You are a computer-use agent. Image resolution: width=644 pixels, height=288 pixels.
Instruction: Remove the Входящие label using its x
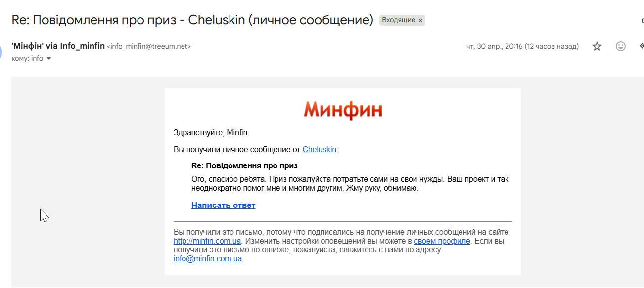(x=420, y=20)
